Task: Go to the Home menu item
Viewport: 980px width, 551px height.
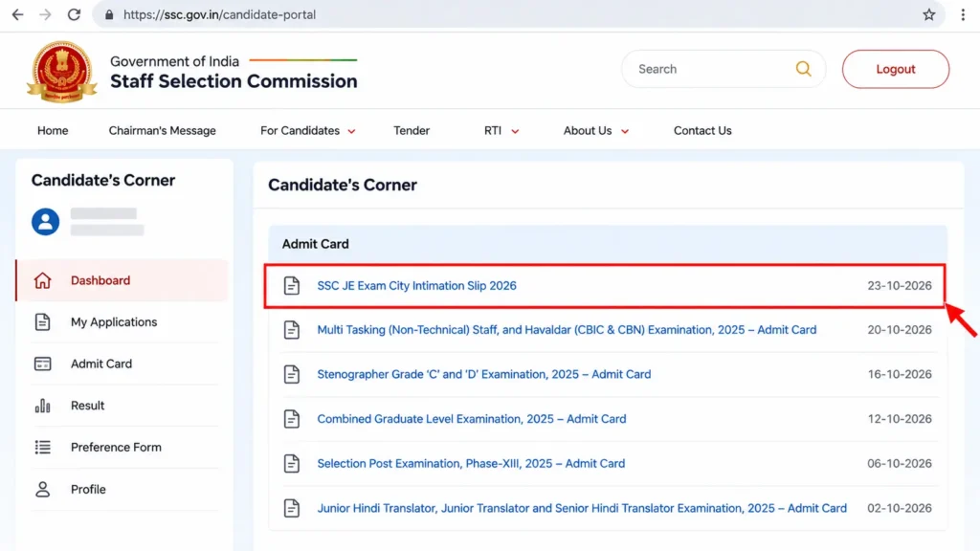Action: pyautogui.click(x=53, y=130)
